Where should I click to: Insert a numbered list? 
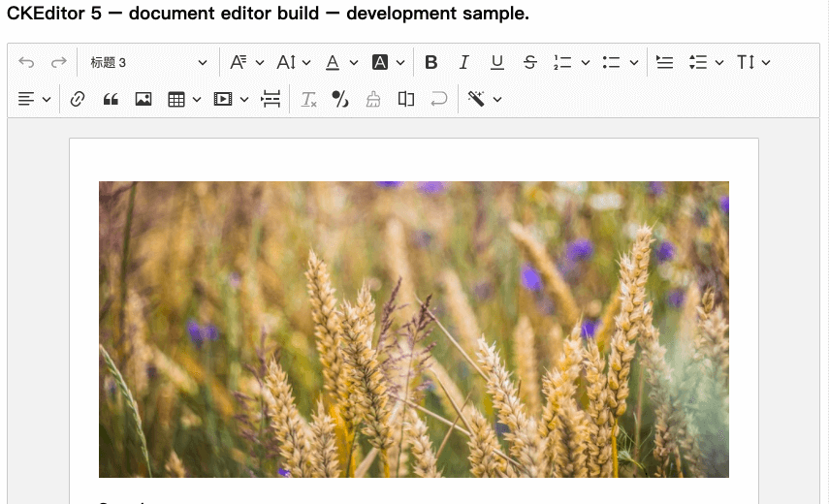pyautogui.click(x=562, y=62)
